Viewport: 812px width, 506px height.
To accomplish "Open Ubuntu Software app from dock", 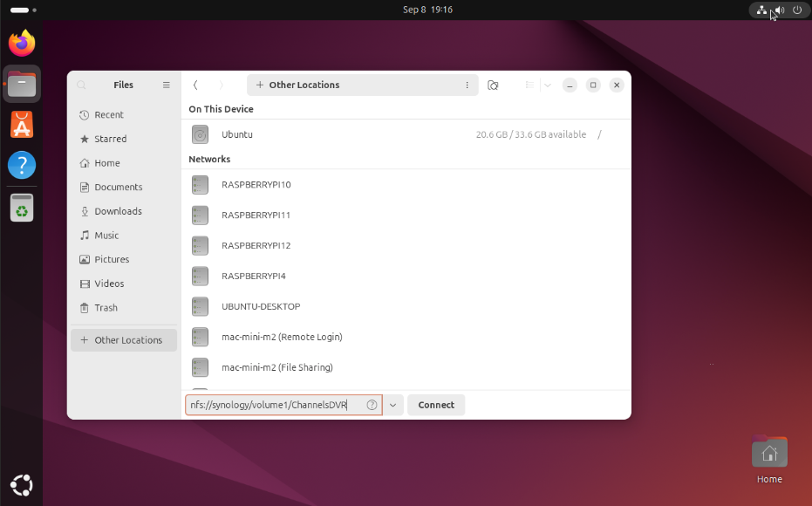I will click(x=22, y=125).
